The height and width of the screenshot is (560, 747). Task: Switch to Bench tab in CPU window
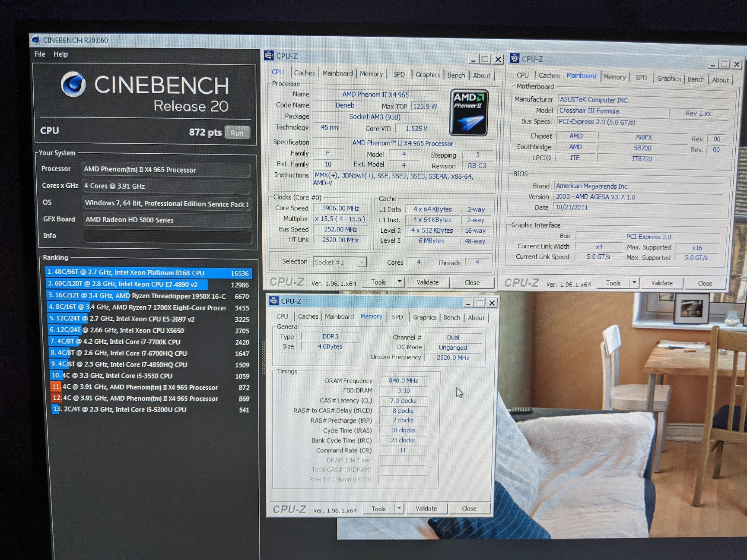click(456, 75)
